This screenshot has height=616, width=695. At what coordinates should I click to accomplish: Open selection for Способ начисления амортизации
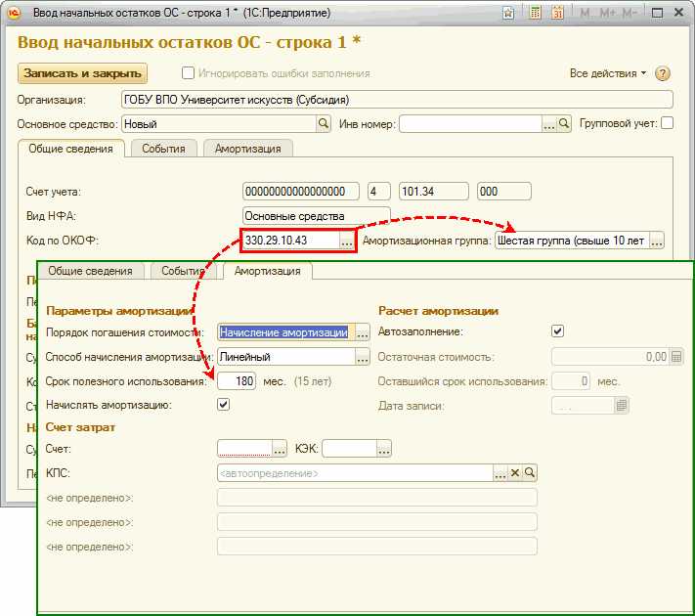(362, 357)
